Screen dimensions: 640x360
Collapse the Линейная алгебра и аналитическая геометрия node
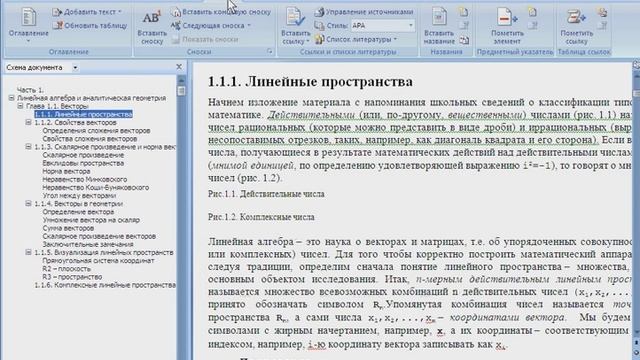point(11,98)
